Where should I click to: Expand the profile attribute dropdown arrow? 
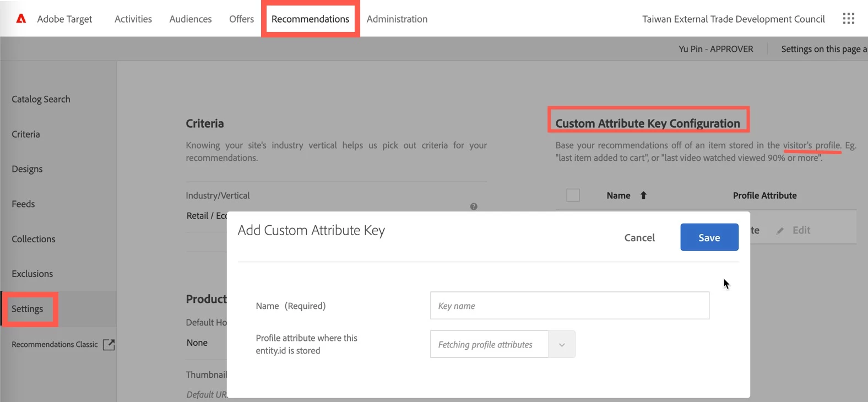click(x=562, y=345)
